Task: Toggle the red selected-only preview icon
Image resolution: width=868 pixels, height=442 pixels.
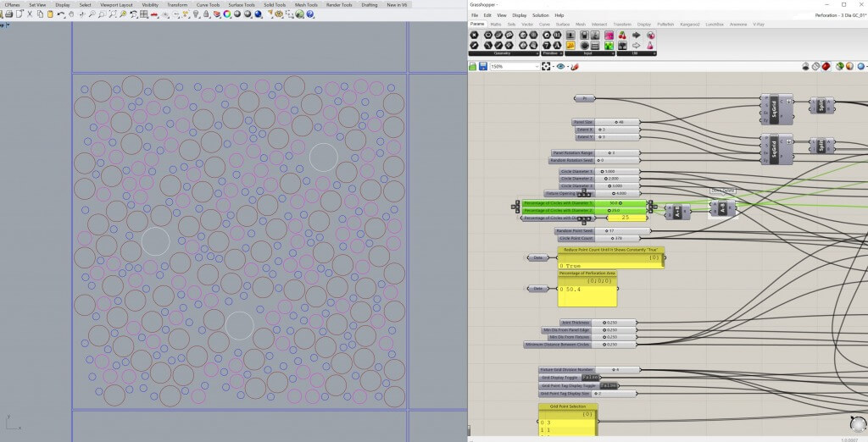Action: coord(827,66)
